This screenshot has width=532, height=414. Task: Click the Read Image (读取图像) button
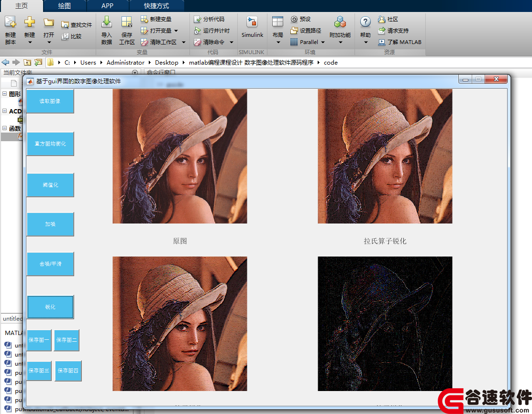pos(50,101)
